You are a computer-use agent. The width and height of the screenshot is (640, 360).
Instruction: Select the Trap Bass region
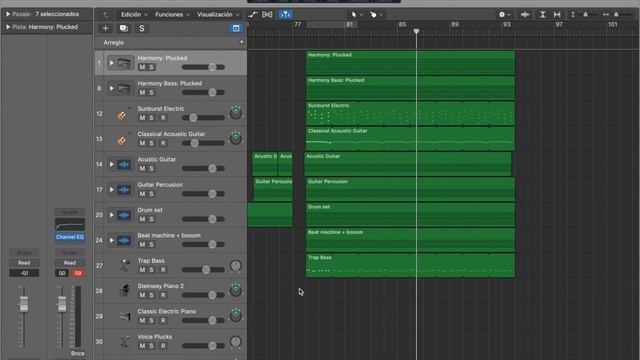pos(410,265)
